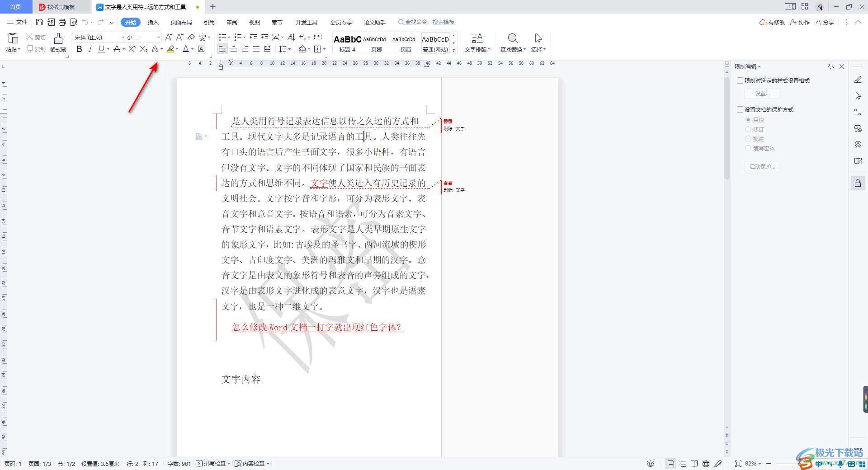Center align the paragraph
Screen dimensions: 868x470
[x=234, y=49]
